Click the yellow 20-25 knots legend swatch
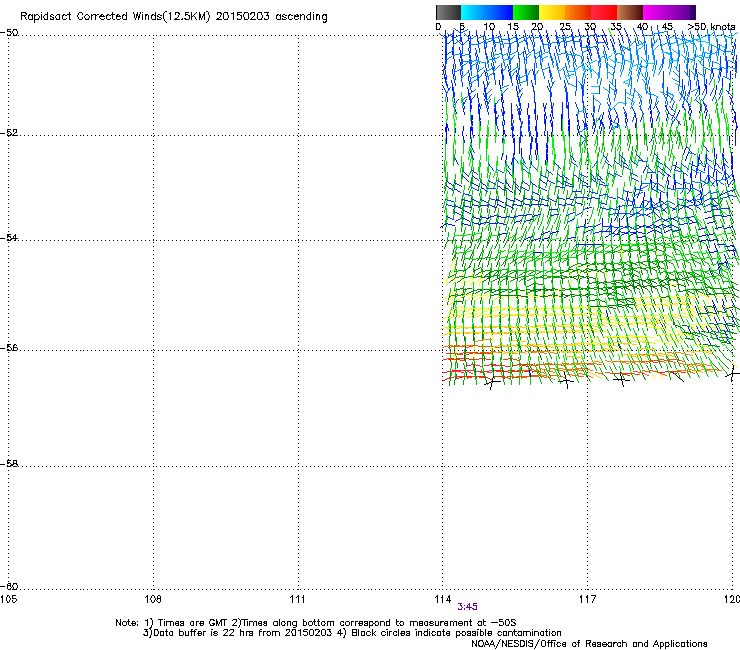This screenshot has height=650, width=740. [552, 12]
